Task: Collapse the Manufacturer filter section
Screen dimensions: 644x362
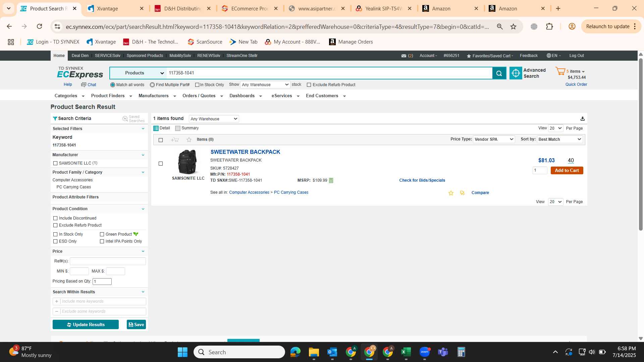Action: tap(143, 155)
